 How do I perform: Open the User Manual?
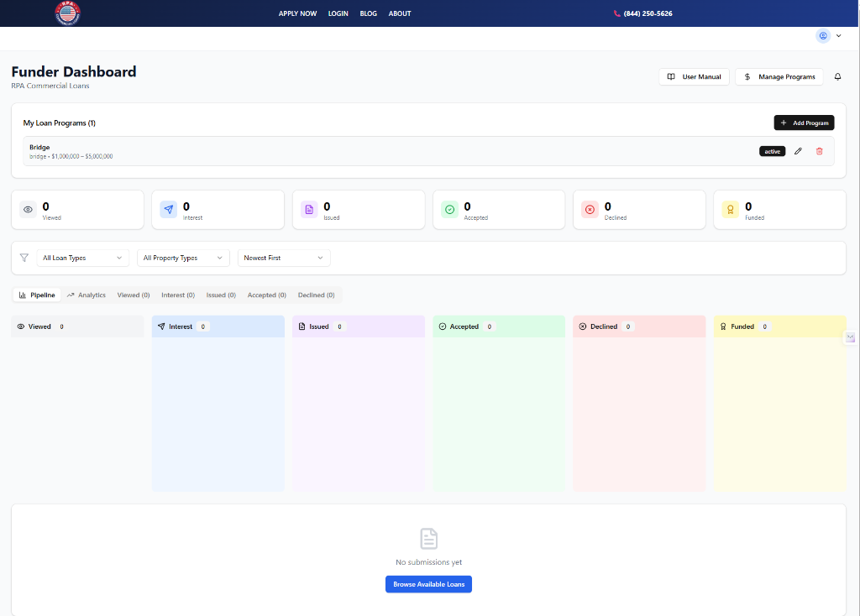(x=694, y=76)
